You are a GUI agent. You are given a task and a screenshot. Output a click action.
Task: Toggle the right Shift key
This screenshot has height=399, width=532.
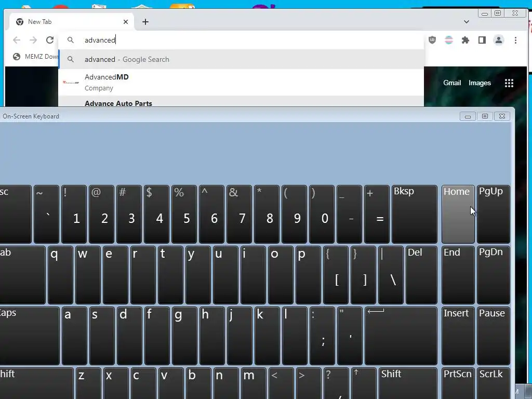point(408,383)
